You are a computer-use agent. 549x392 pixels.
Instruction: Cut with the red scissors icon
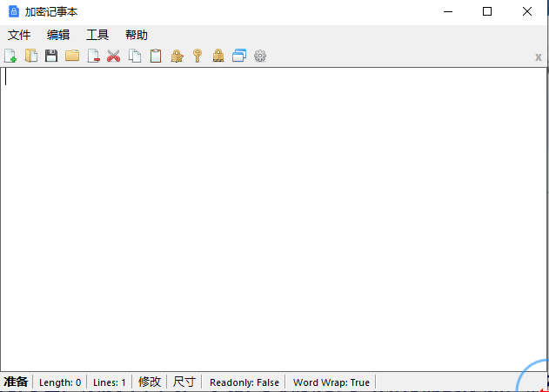[113, 56]
